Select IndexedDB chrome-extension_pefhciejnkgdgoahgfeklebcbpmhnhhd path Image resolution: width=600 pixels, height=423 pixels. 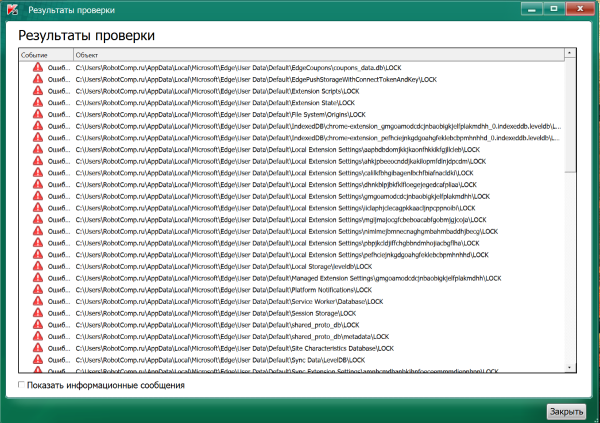pos(318,138)
